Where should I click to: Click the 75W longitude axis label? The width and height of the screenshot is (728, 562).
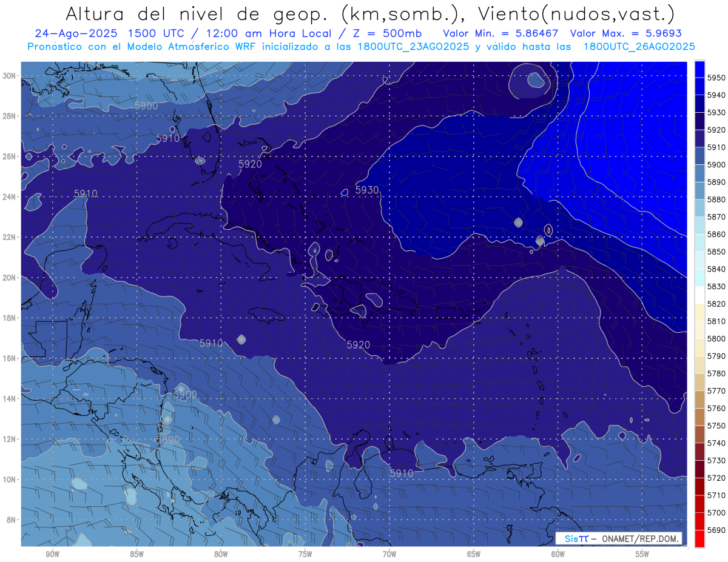pos(305,555)
